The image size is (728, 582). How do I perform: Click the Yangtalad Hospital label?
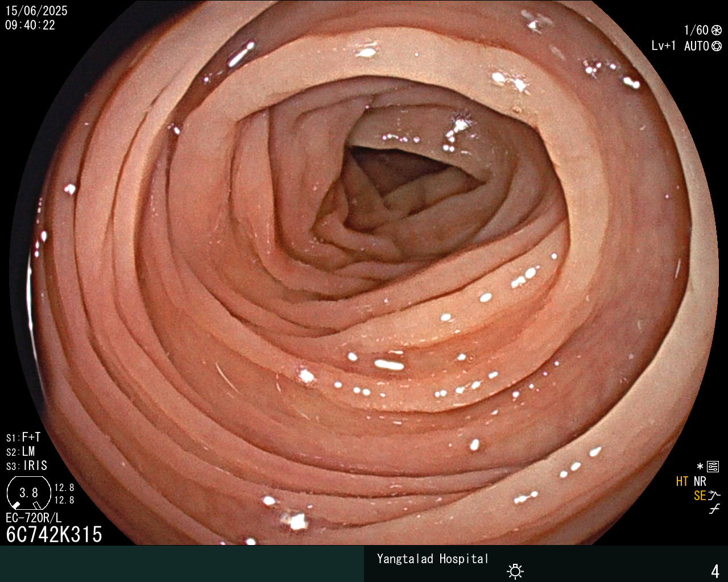click(433, 559)
